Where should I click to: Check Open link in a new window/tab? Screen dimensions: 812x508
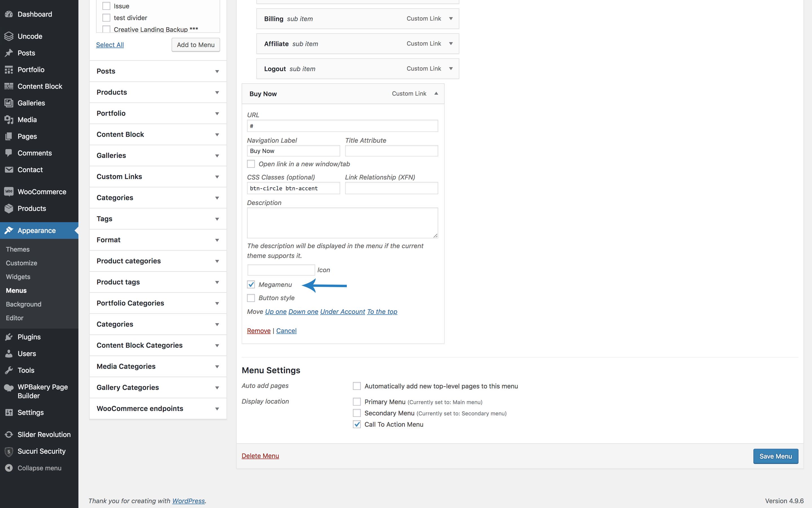tap(251, 164)
